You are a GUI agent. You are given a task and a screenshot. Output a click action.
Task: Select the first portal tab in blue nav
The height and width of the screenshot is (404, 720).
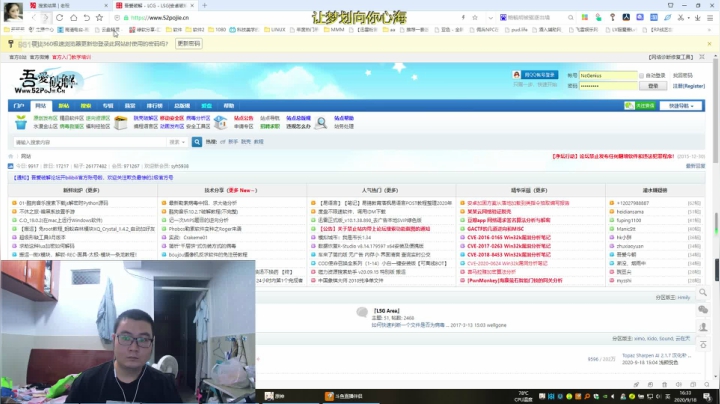pyautogui.click(x=19, y=106)
